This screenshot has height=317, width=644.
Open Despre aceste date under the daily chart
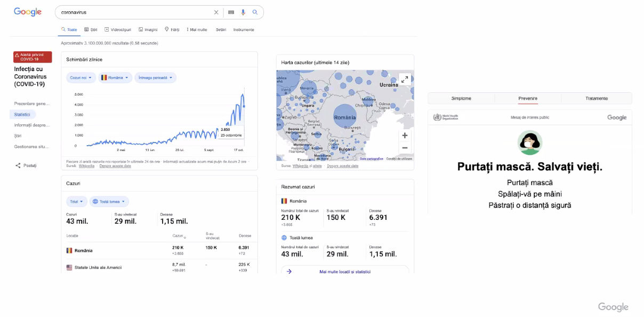click(115, 165)
